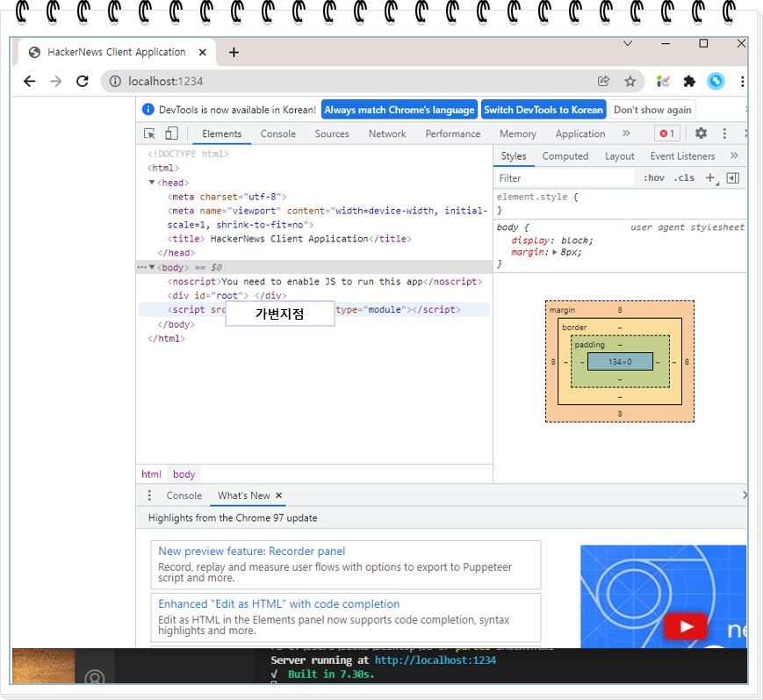This screenshot has height=700, width=763.
Task: Switch to the Elements tab
Action: tap(222, 134)
